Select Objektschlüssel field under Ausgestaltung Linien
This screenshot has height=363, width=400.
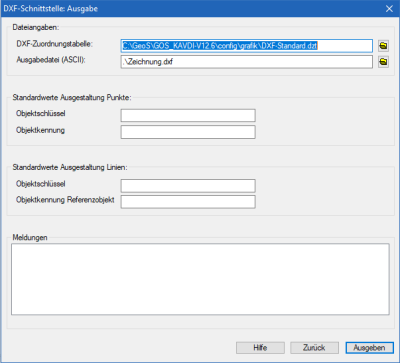[188, 186]
